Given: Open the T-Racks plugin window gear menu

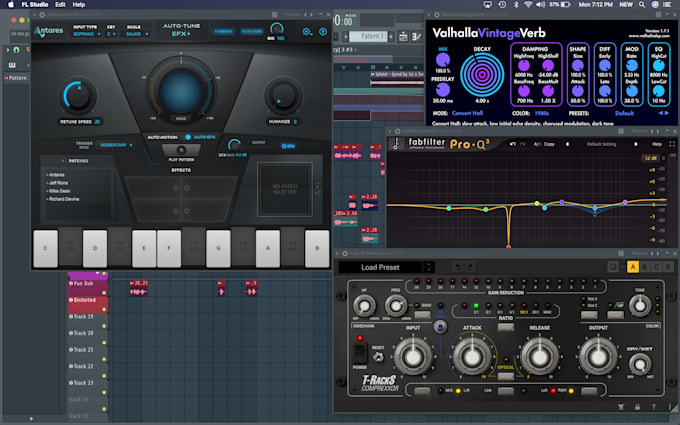Looking at the screenshot, I should [x=345, y=253].
